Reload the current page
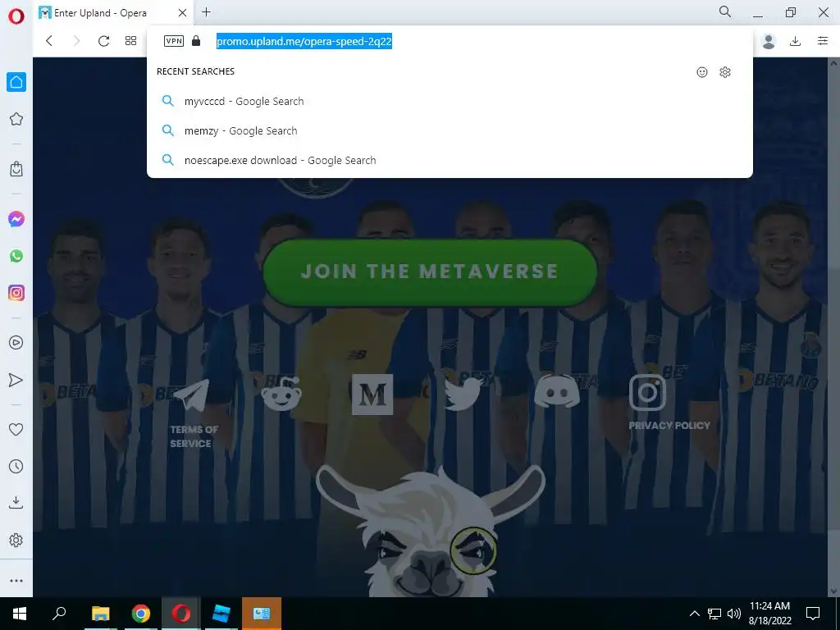Image resolution: width=840 pixels, height=630 pixels. click(x=103, y=41)
